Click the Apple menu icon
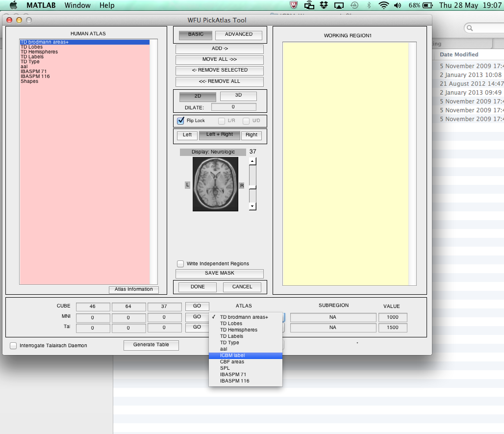The width and height of the screenshot is (504, 434). [13, 5]
